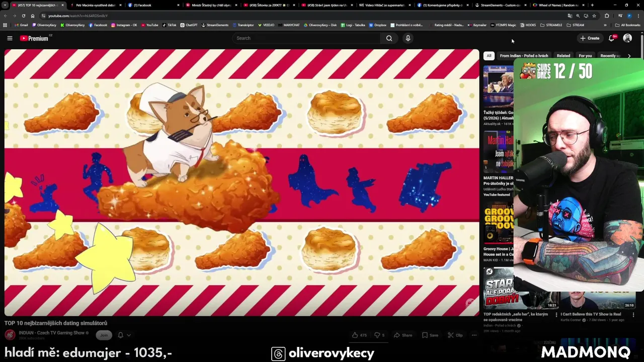The height and width of the screenshot is (362, 644).
Task: Open the YouTube hamburger guide menu
Action: click(x=10, y=38)
